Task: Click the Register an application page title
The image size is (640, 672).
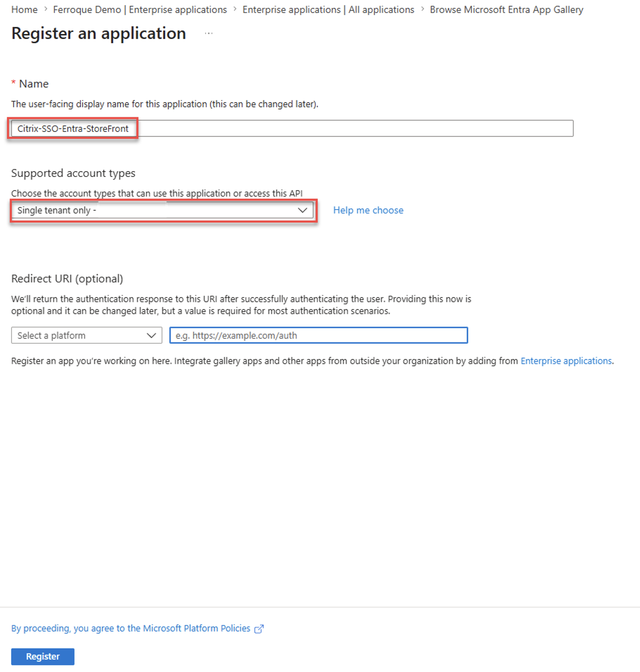Action: [x=99, y=33]
